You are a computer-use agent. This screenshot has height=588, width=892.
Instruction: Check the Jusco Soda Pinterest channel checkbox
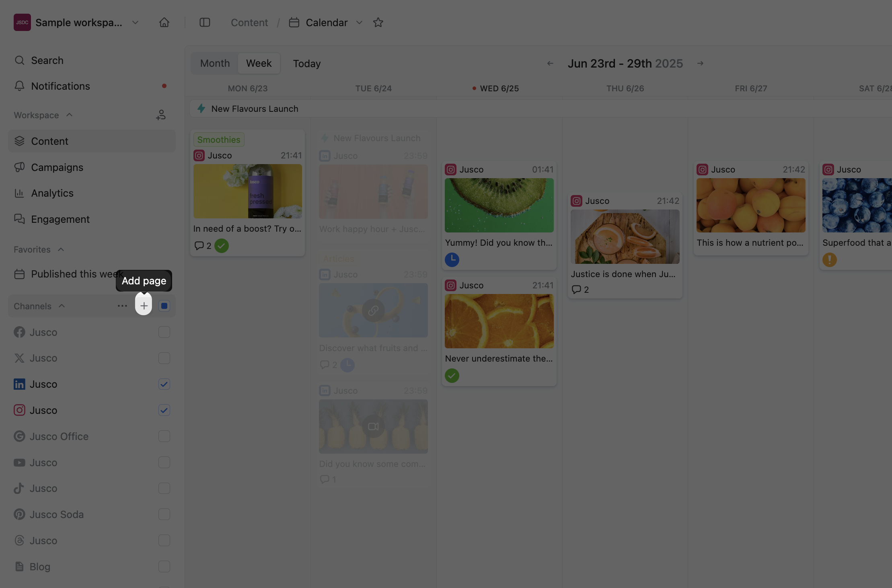coord(164,514)
